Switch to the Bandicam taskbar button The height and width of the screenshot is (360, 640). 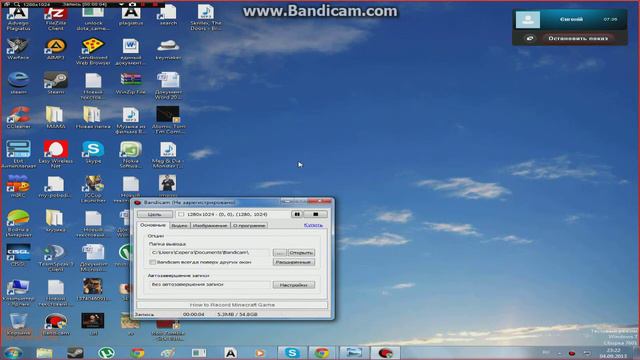(385, 353)
